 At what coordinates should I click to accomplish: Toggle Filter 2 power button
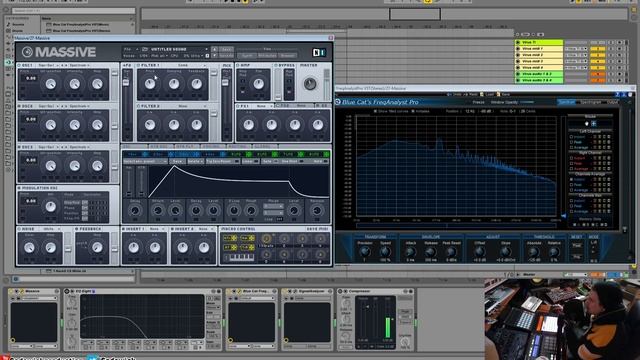[x=138, y=106]
